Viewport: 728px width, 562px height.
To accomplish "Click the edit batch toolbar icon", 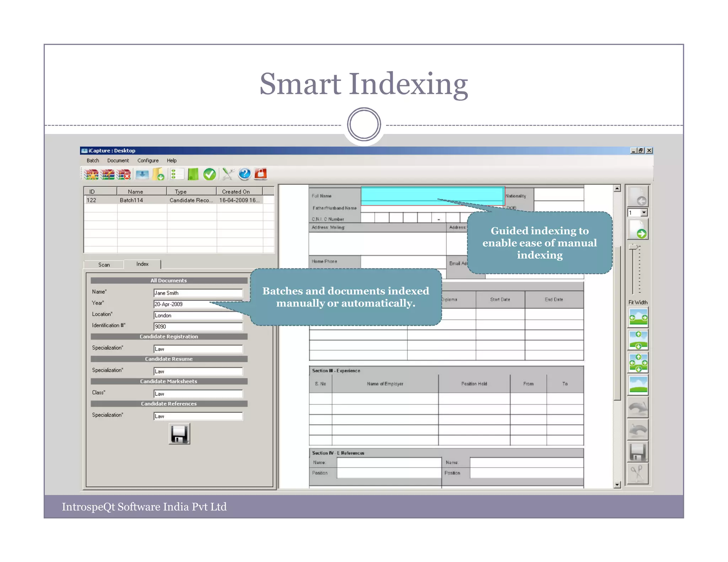I will pyautogui.click(x=107, y=174).
